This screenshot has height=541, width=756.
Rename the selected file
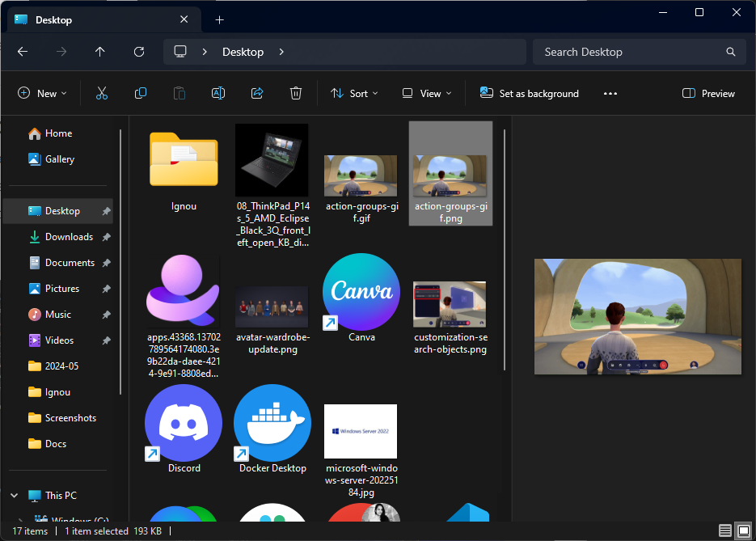coord(218,93)
